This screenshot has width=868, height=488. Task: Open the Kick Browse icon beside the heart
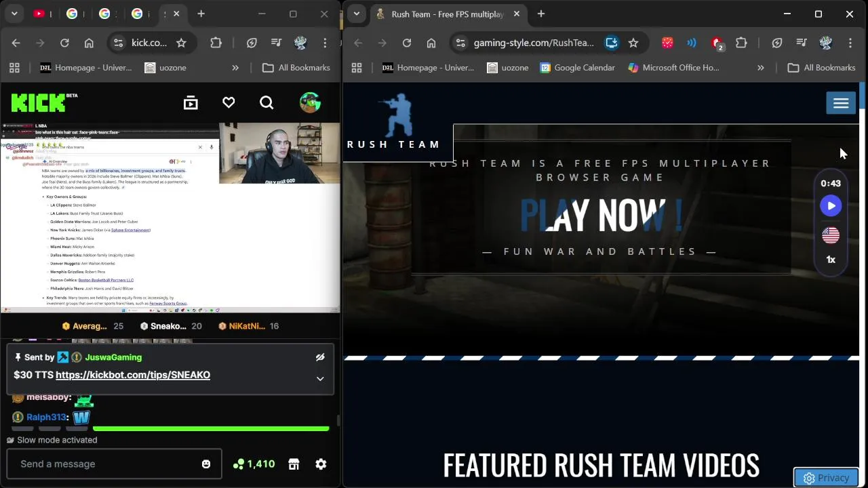(x=191, y=103)
